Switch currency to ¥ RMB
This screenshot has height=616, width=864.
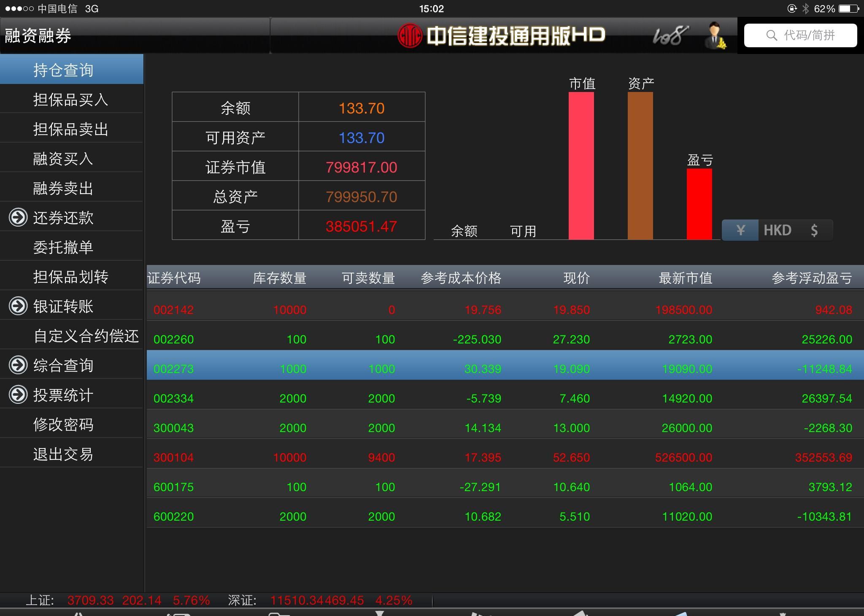(740, 230)
